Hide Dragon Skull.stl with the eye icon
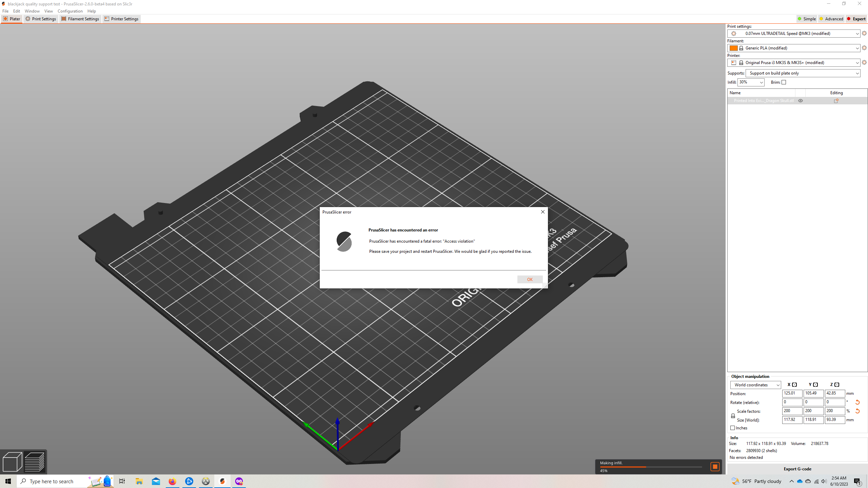Image resolution: width=868 pixels, height=488 pixels. 801,101
